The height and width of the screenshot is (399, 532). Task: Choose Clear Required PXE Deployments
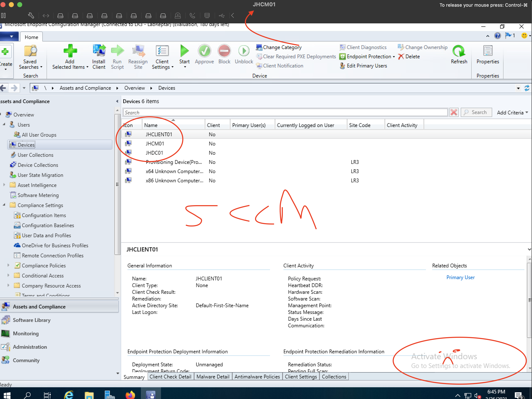(296, 57)
